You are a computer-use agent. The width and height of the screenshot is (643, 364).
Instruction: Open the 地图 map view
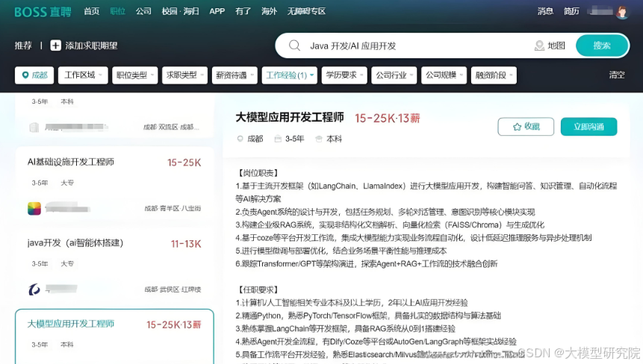click(x=550, y=45)
